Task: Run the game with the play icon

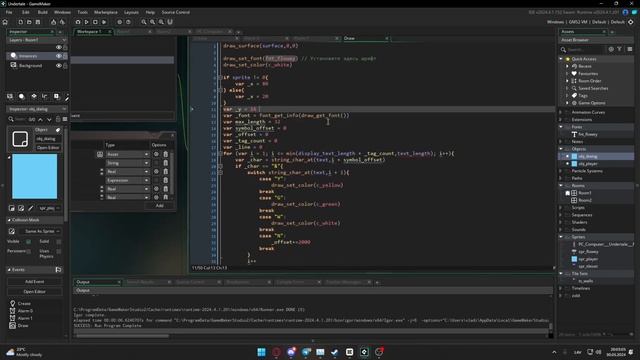Action: tap(87, 22)
